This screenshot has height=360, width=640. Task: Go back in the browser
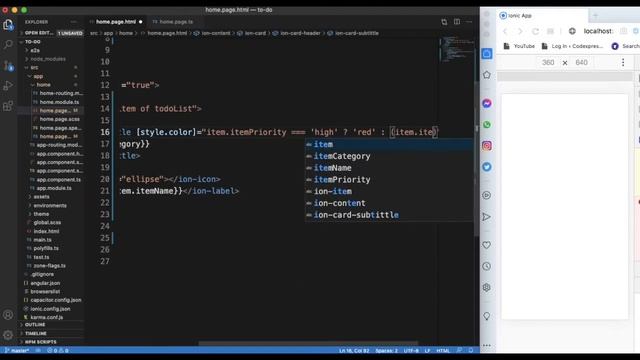(x=505, y=31)
